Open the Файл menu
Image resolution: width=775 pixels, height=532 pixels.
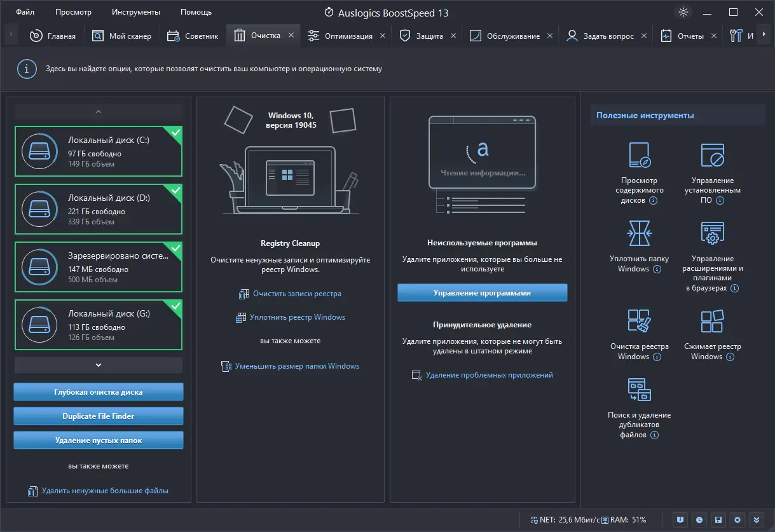click(25, 12)
